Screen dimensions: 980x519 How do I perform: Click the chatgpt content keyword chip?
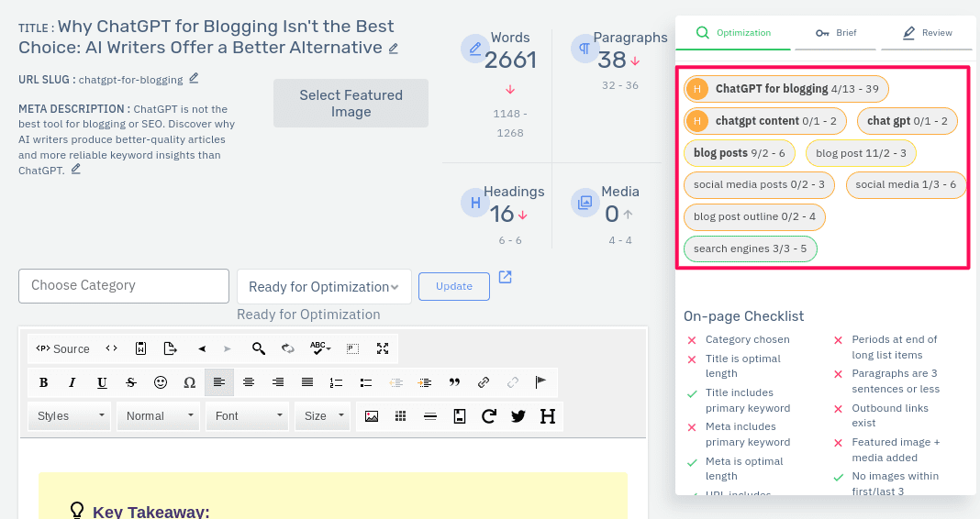point(764,120)
